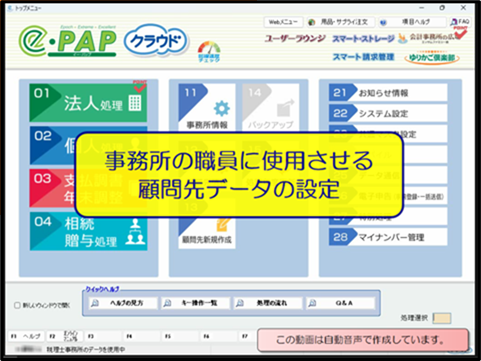Click the magnifier icon beside ヘルプの見方
The image size is (481, 361).
(x=95, y=303)
